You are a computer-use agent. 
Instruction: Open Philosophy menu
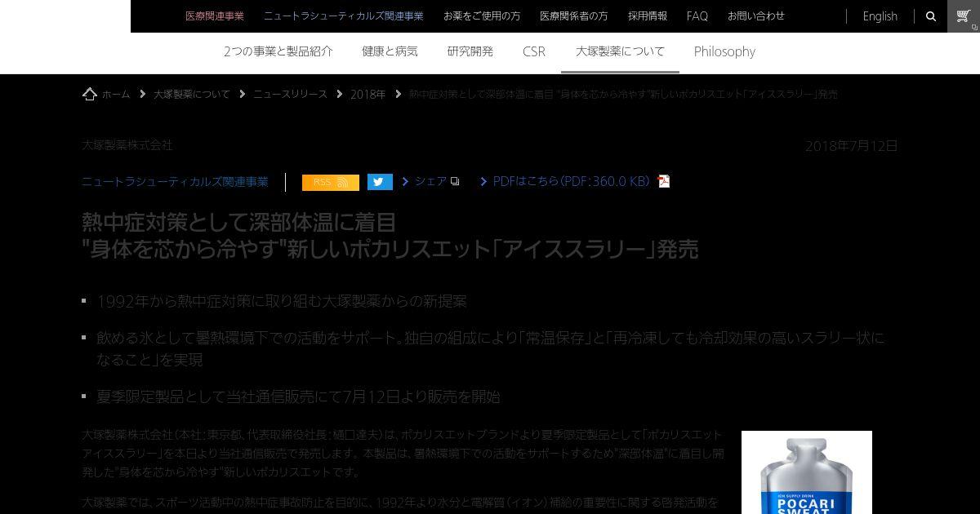(724, 51)
